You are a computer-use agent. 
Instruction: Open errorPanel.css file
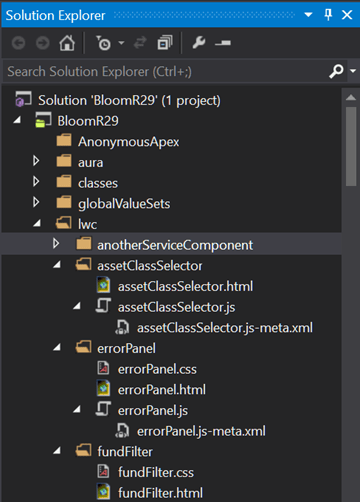coord(157,369)
